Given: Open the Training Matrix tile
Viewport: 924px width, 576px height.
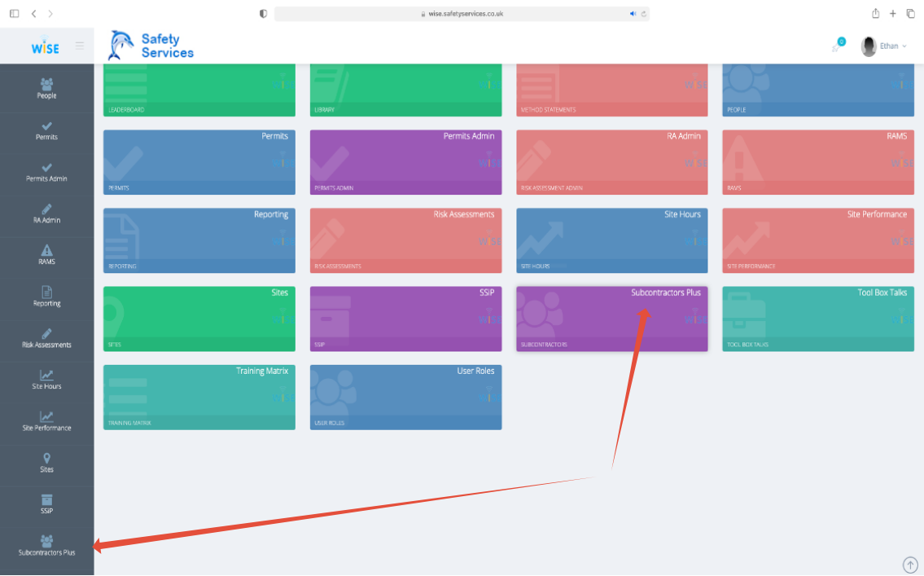Looking at the screenshot, I should pos(199,398).
